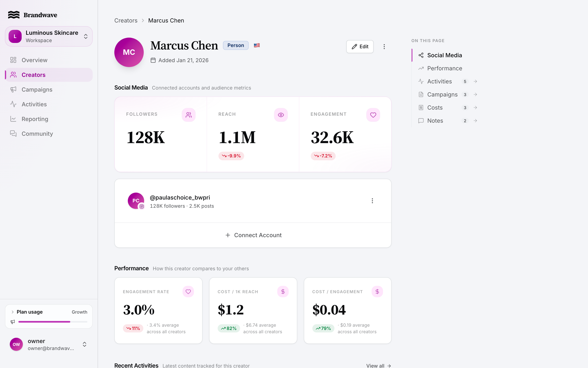Click the Marcus Chen breadcrumb
Viewport: 588px width, 368px height.
tap(166, 20)
